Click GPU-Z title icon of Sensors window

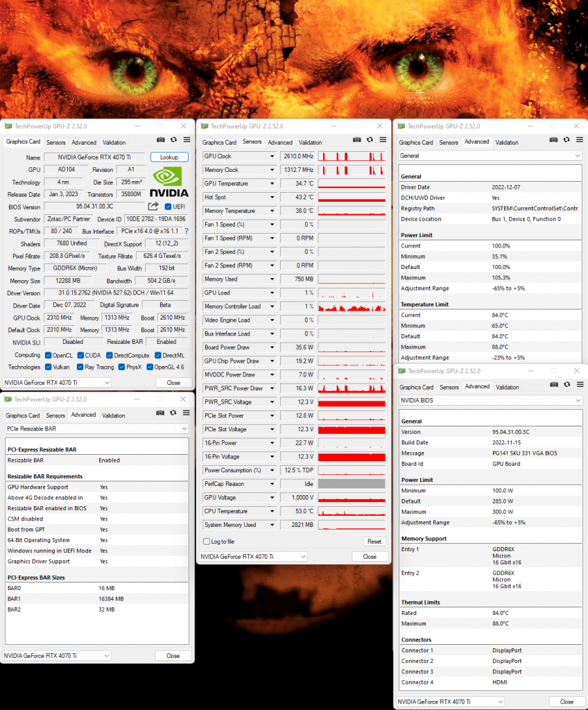coord(205,126)
